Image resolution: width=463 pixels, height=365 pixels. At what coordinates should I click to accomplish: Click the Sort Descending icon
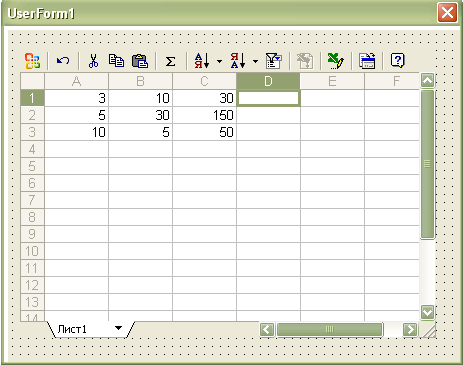tap(238, 61)
